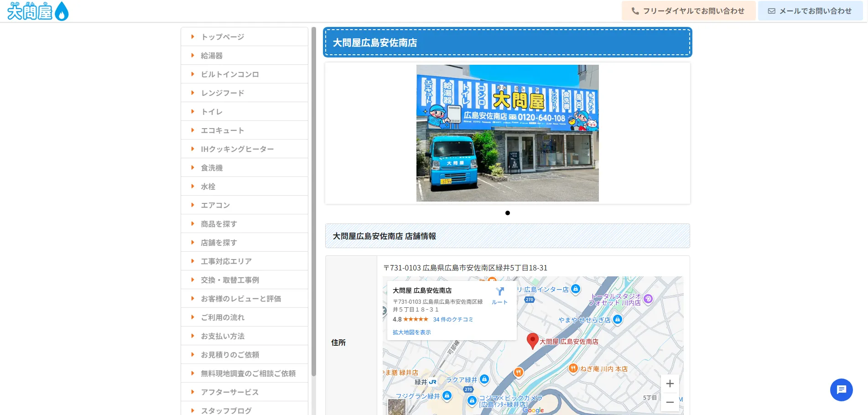Image resolution: width=868 pixels, height=415 pixels.
Task: Go to 交換・取替工事例 menu item
Action: [229, 280]
